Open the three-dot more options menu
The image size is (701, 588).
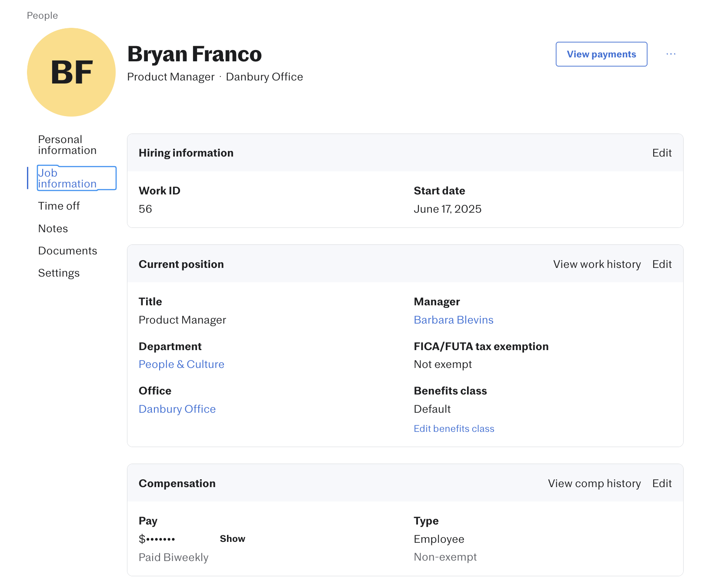click(671, 54)
